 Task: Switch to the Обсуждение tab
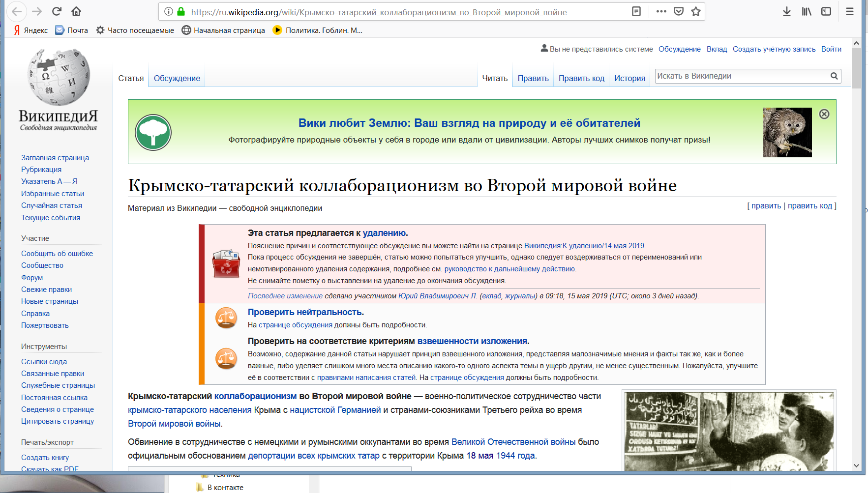[177, 78]
